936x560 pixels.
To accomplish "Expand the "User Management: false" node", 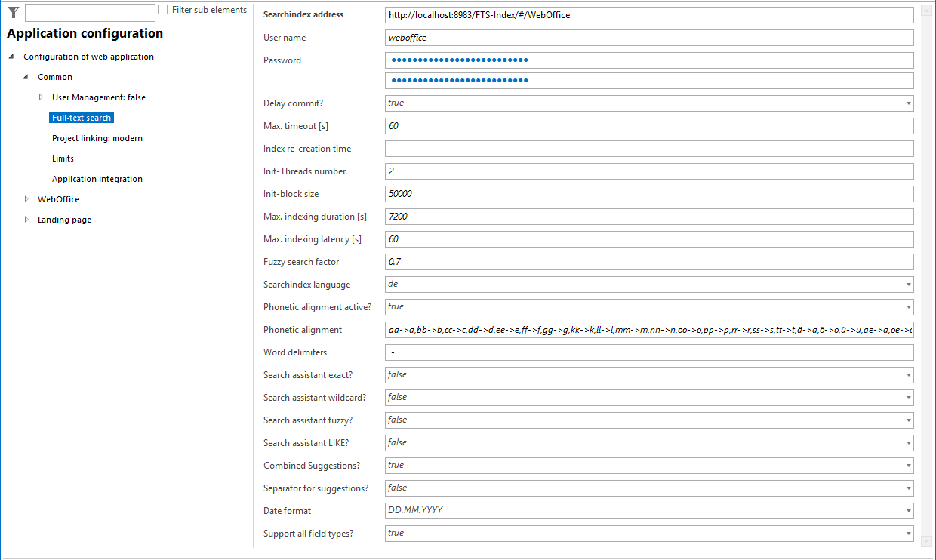I will [x=40, y=97].
